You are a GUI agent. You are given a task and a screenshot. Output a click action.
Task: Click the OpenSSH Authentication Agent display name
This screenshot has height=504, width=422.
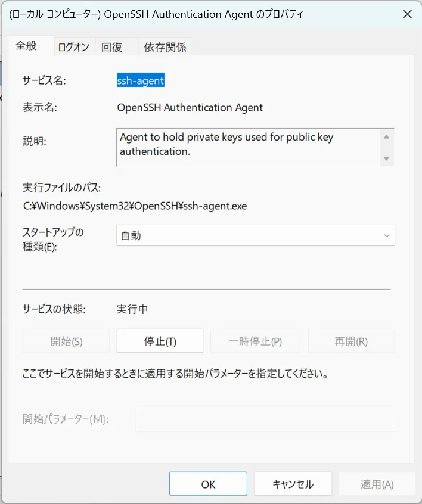[x=190, y=107]
